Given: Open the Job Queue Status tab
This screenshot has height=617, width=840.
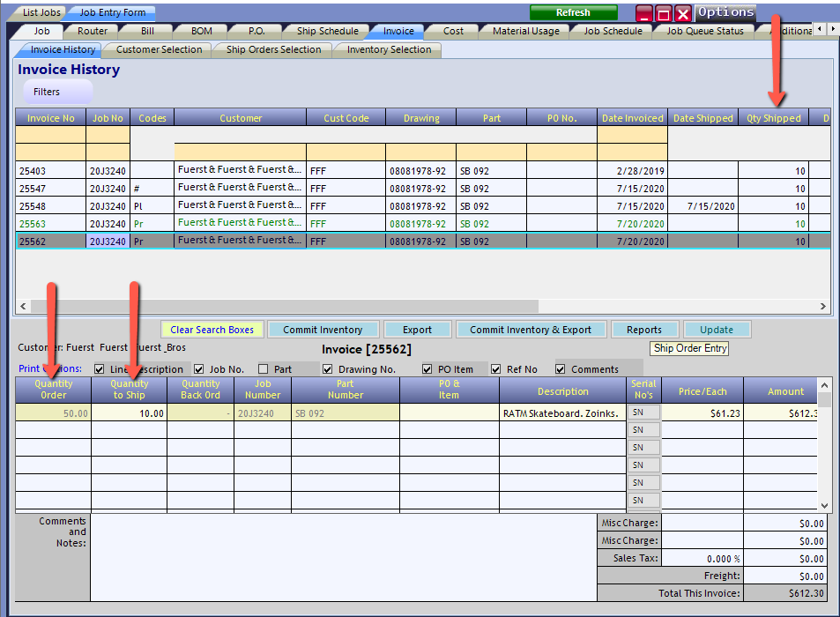Looking at the screenshot, I should tap(705, 31).
